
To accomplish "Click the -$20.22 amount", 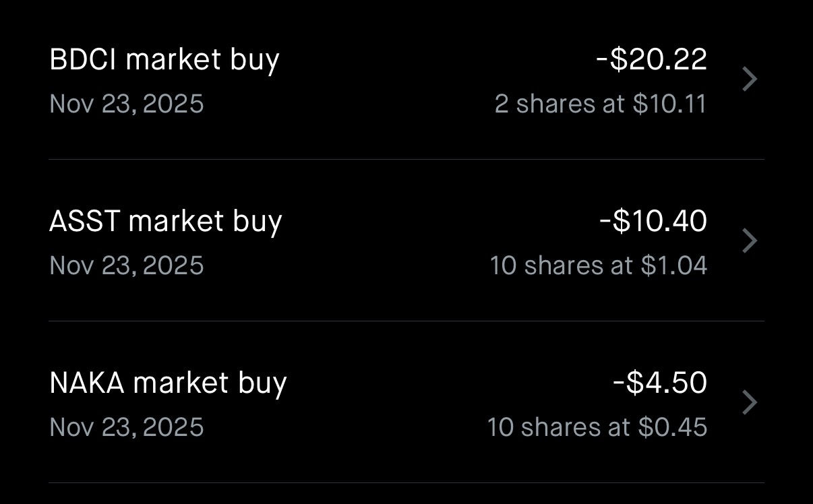I will pos(651,59).
